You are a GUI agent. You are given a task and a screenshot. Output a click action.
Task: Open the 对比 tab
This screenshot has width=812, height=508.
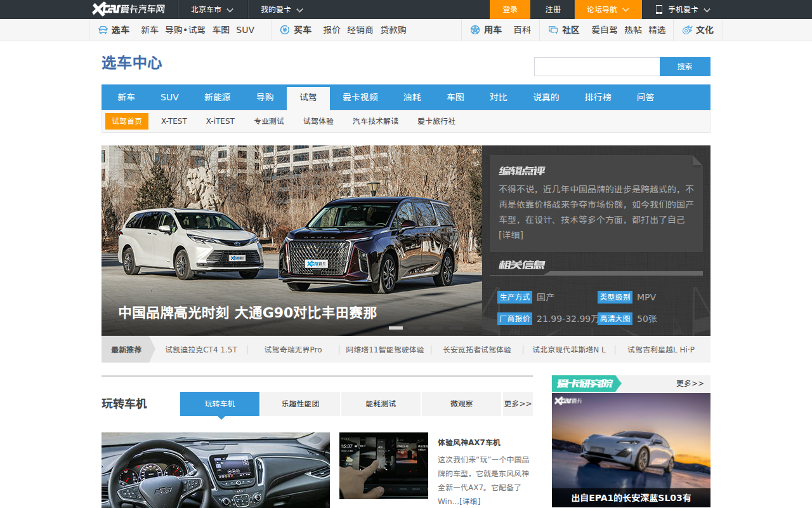coord(499,97)
